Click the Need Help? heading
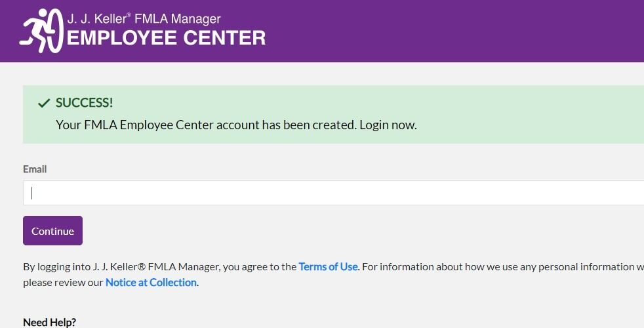644x328 pixels. point(50,322)
